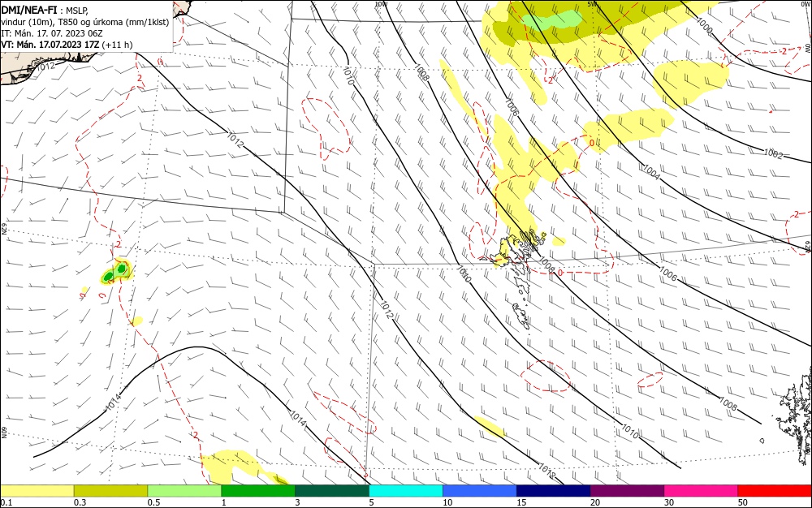Click the legend value '0.1'
Screen dimensions: 812x508
[x=6, y=502]
